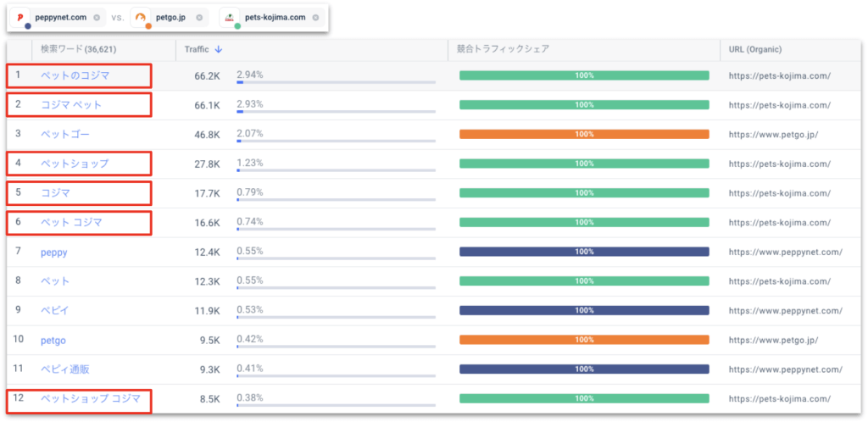
Task: Click the green share bar for コジマ ペット
Action: 584,105
